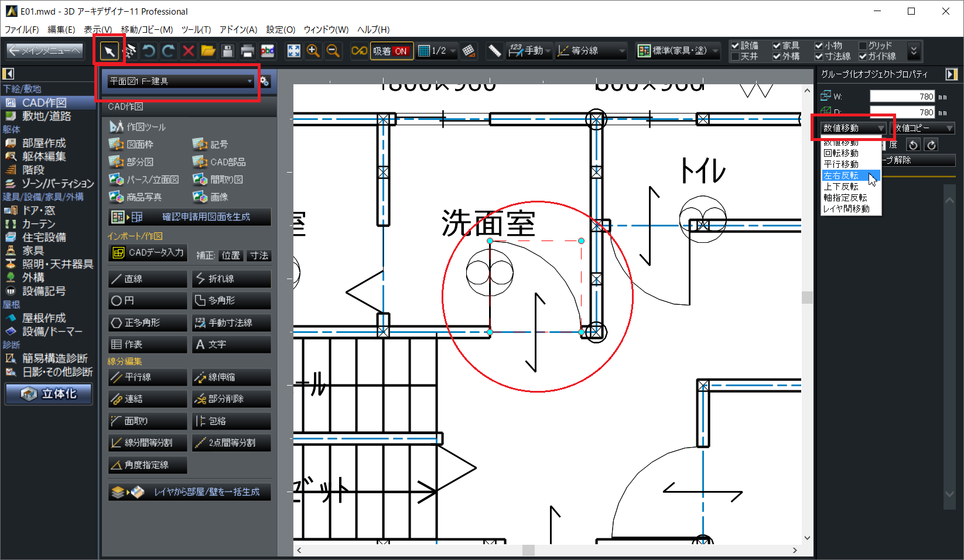Choose 左右反転 from the dropdown list

pyautogui.click(x=842, y=176)
